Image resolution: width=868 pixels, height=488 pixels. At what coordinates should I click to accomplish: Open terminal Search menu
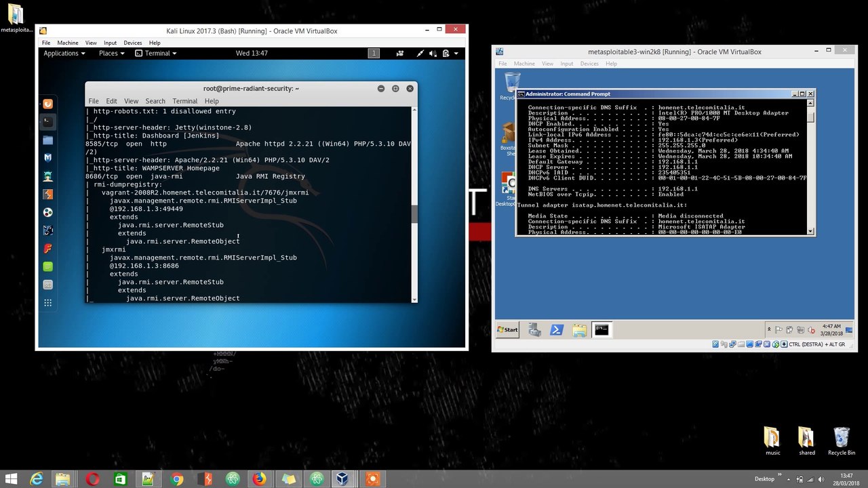(x=155, y=101)
